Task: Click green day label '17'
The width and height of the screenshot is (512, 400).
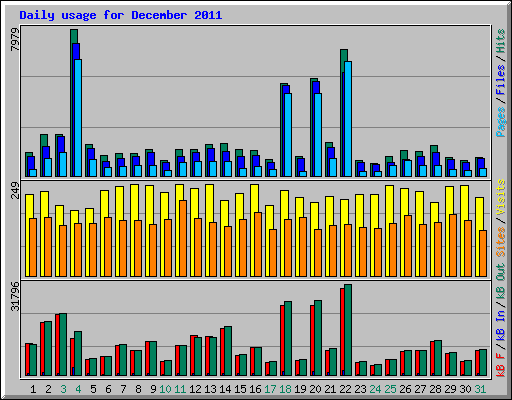Action: click(x=270, y=389)
